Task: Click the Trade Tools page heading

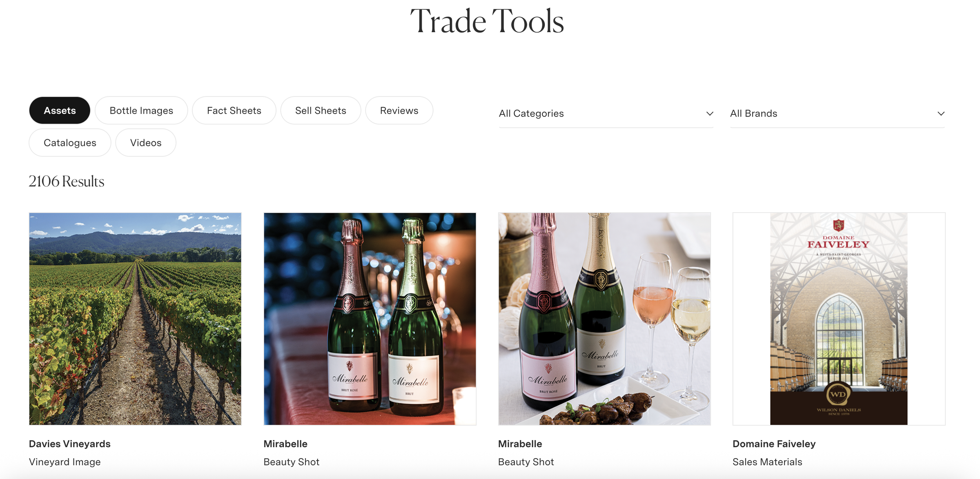Action: [487, 21]
